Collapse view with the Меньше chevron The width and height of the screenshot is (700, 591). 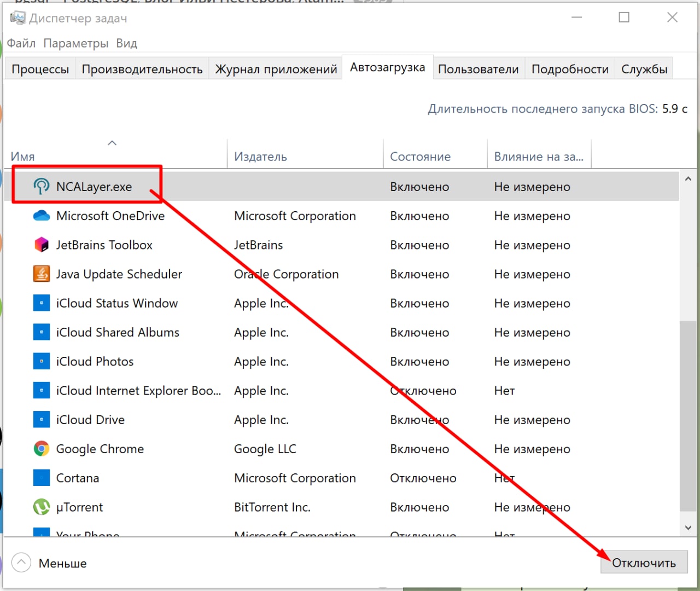[x=21, y=563]
